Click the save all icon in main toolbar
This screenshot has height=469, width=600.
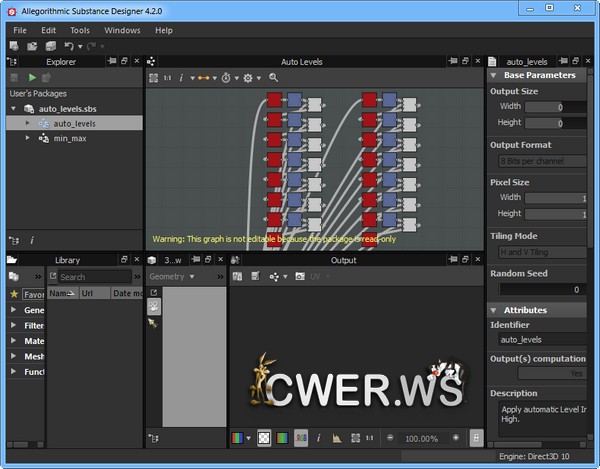point(51,46)
